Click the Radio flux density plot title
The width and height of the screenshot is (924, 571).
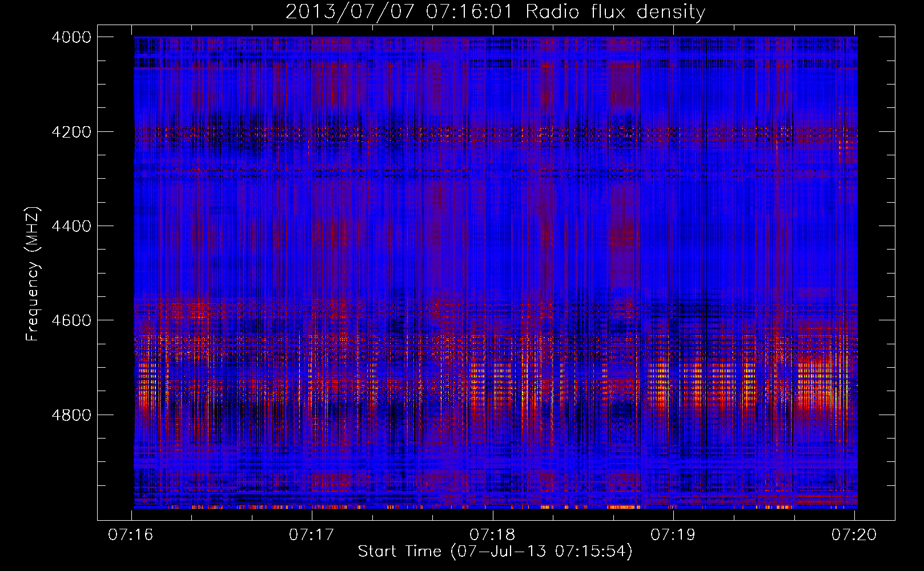point(496,11)
